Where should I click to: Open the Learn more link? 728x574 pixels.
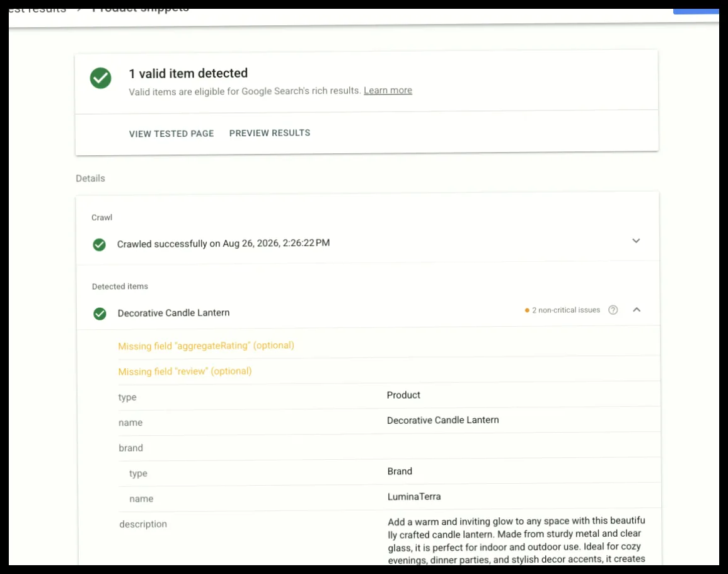point(388,90)
